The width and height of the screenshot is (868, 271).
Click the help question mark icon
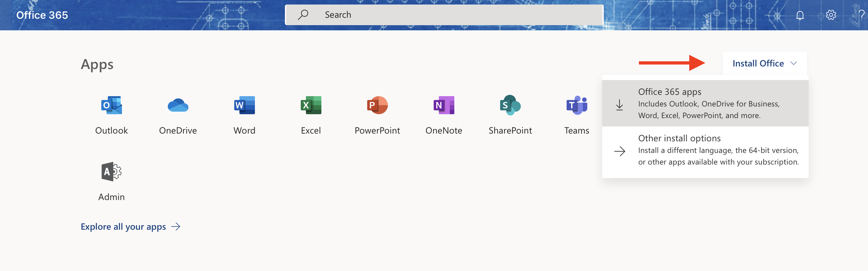coord(862,15)
